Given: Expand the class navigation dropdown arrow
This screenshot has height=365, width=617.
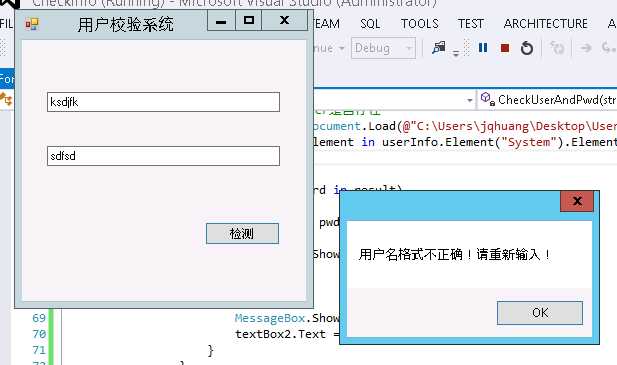Looking at the screenshot, I should [469, 101].
